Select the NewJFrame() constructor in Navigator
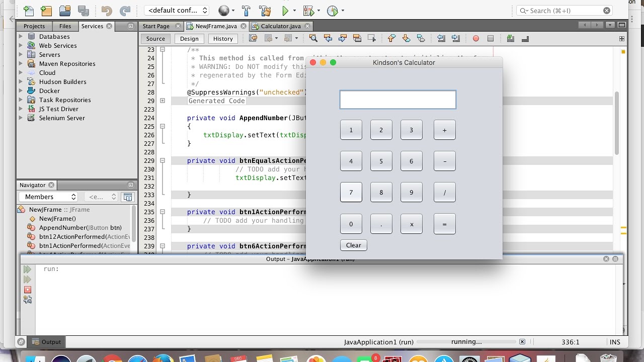The width and height of the screenshot is (644, 362). [x=57, y=219]
